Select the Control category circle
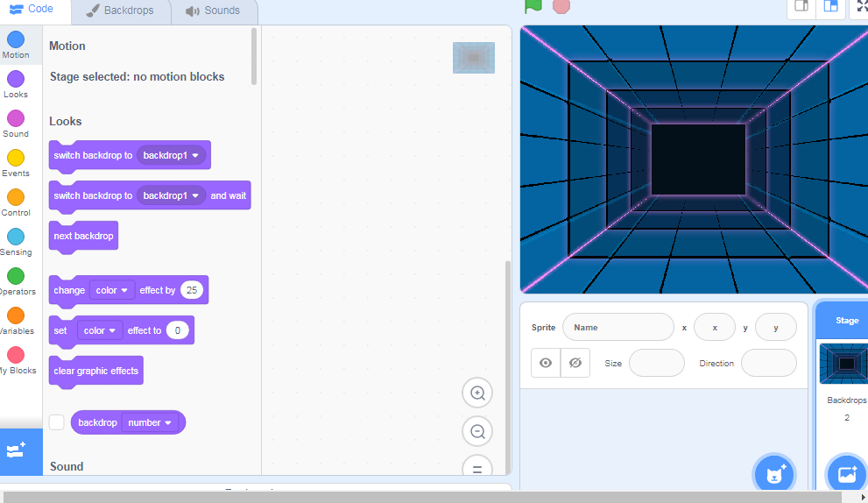This screenshot has width=868, height=503. [x=16, y=196]
